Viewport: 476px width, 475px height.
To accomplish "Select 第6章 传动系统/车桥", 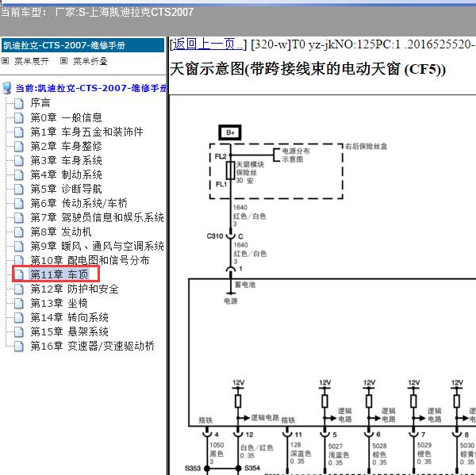I will tap(79, 203).
